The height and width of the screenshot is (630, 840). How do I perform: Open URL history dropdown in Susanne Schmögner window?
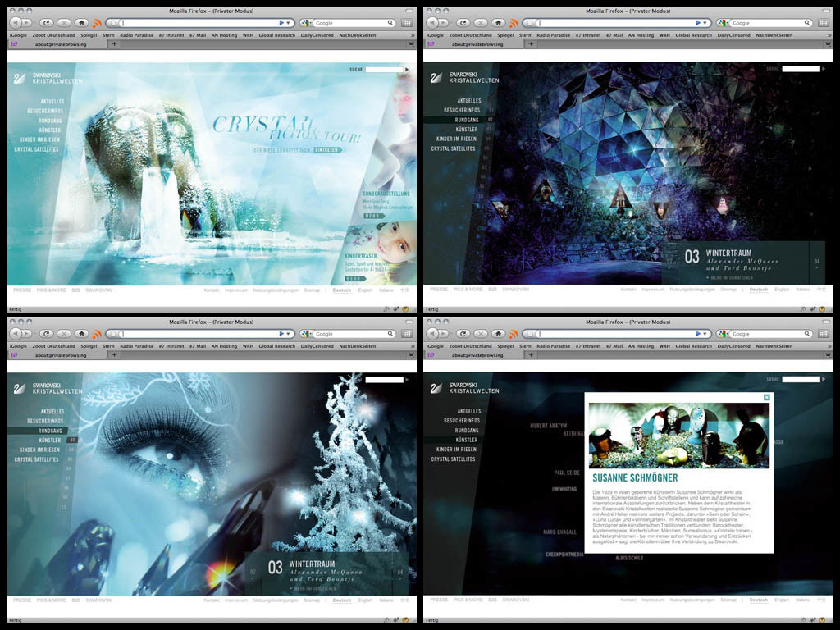click(x=705, y=334)
